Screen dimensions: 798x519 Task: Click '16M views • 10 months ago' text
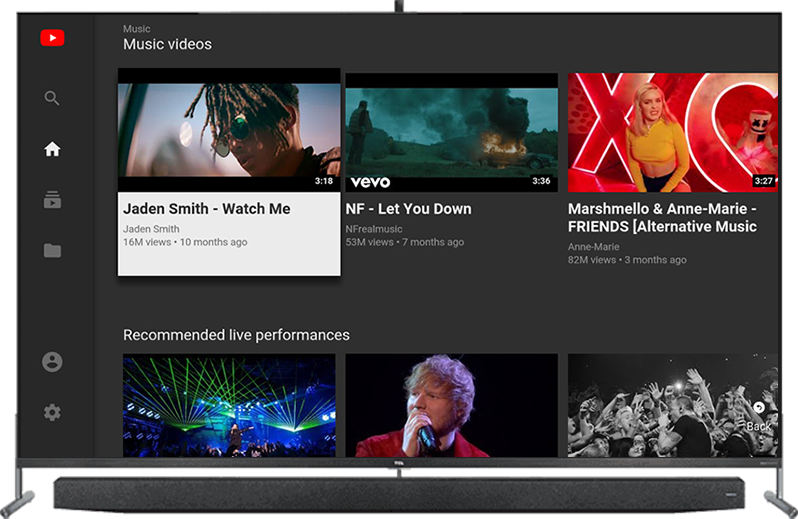point(185,242)
